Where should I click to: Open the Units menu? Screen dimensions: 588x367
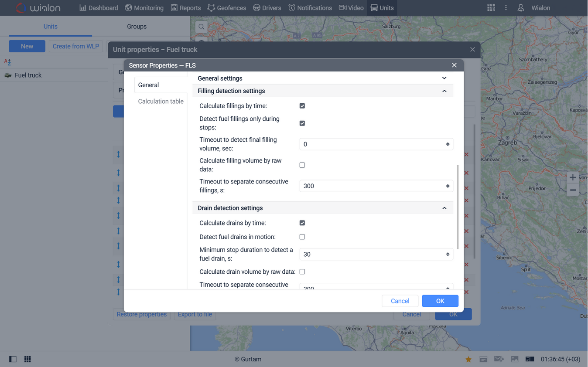(382, 8)
